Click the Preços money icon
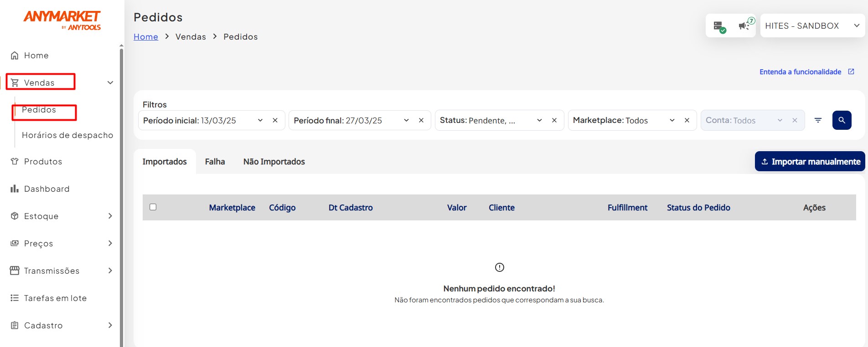The width and height of the screenshot is (868, 347). pyautogui.click(x=15, y=243)
